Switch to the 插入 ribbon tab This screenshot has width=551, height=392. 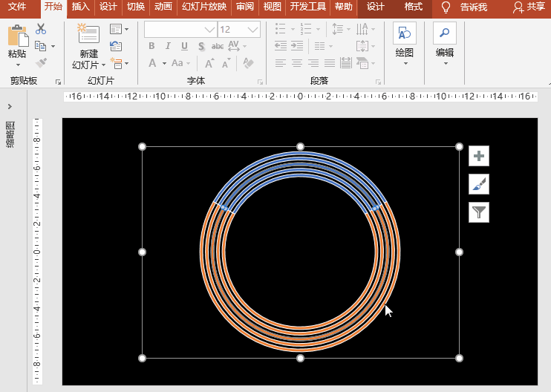click(80, 7)
